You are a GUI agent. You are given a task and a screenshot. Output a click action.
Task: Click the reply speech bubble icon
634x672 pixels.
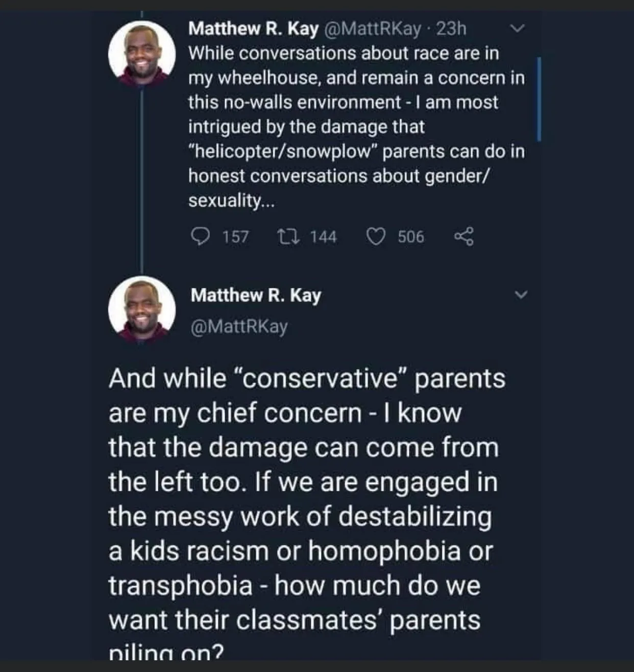tap(200, 236)
